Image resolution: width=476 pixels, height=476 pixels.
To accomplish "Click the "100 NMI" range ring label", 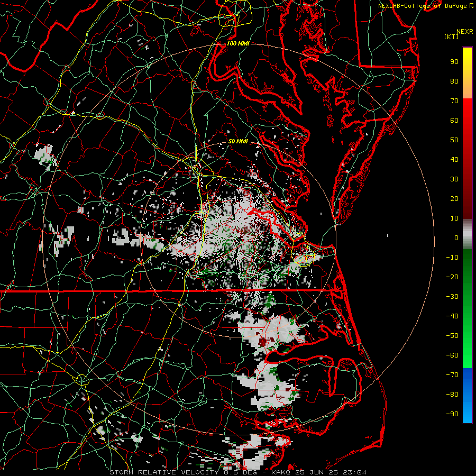I will 239,43.
